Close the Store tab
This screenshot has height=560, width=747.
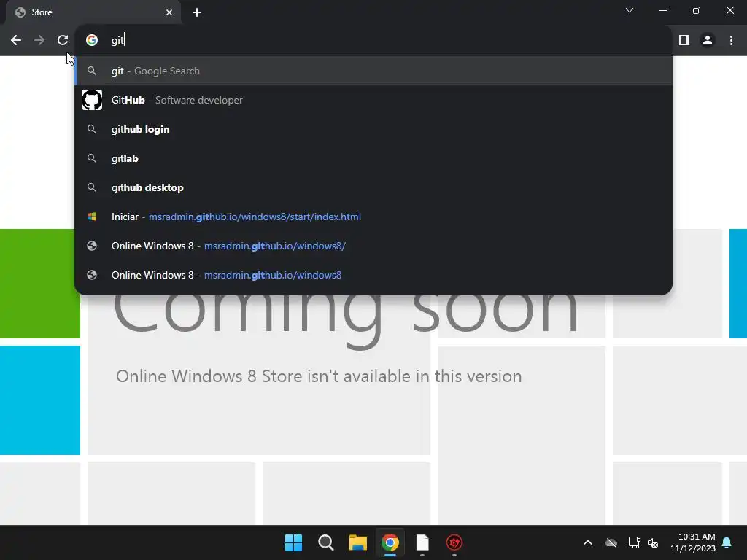(169, 12)
